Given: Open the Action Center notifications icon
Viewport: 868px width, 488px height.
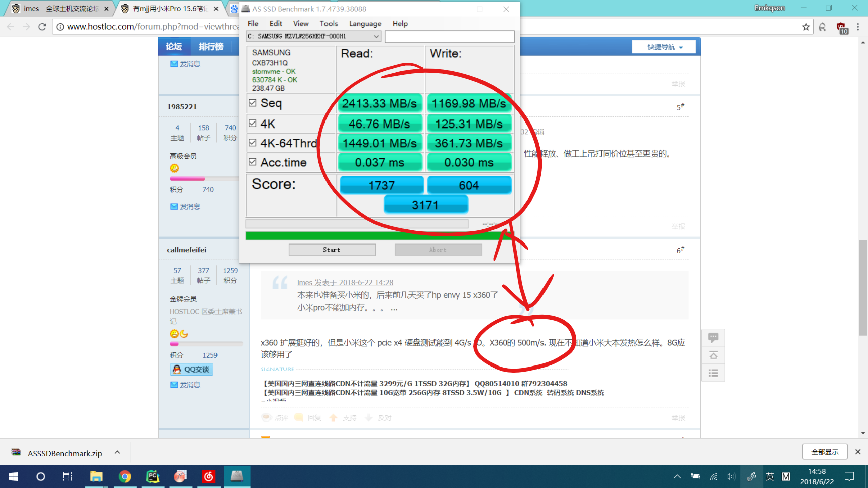Looking at the screenshot, I should point(849,476).
